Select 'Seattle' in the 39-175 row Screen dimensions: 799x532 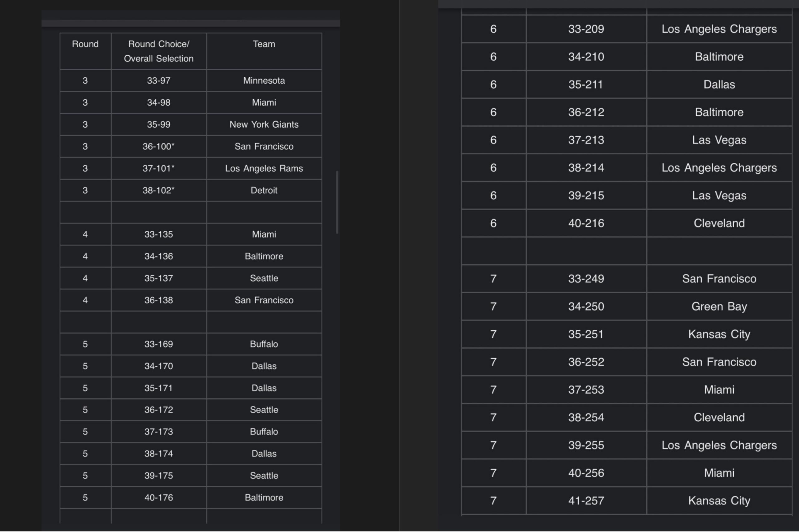[264, 476]
